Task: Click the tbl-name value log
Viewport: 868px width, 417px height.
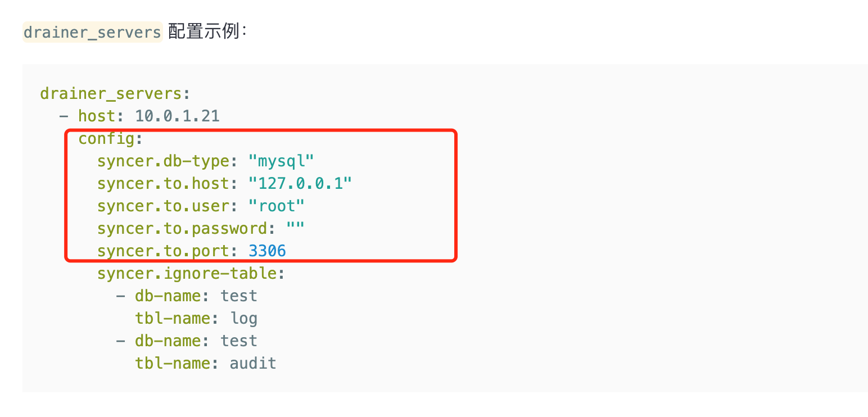Action: (x=243, y=318)
